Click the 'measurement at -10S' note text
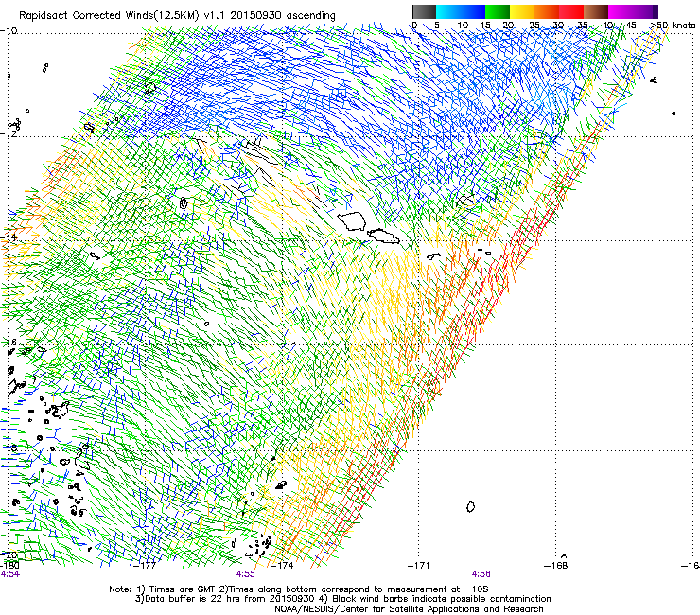 437,589
